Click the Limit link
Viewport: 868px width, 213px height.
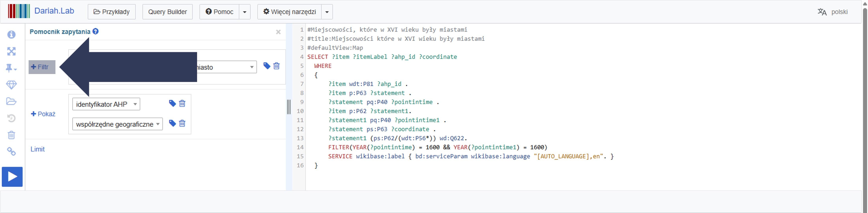point(37,149)
